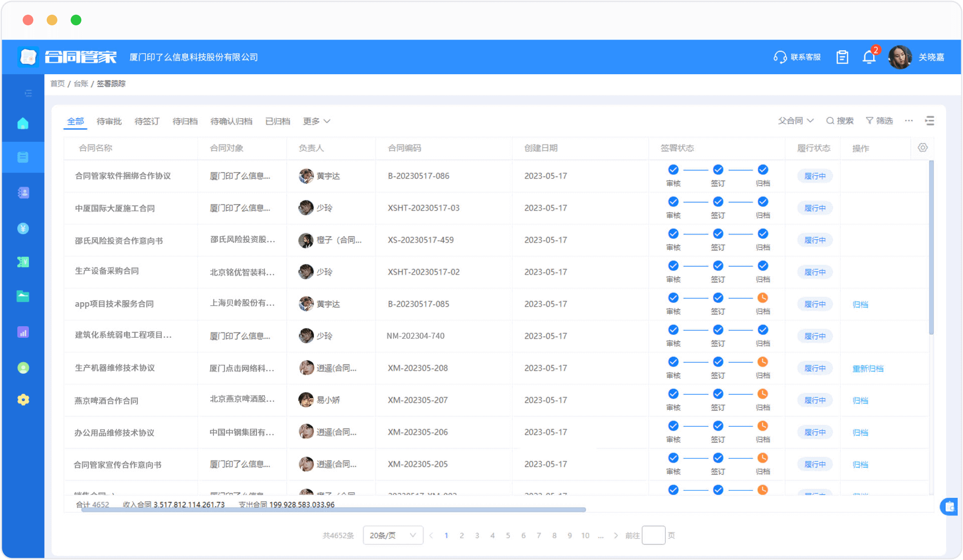Click 创建日期 column header
This screenshot has width=963, height=560.
coord(541,148)
